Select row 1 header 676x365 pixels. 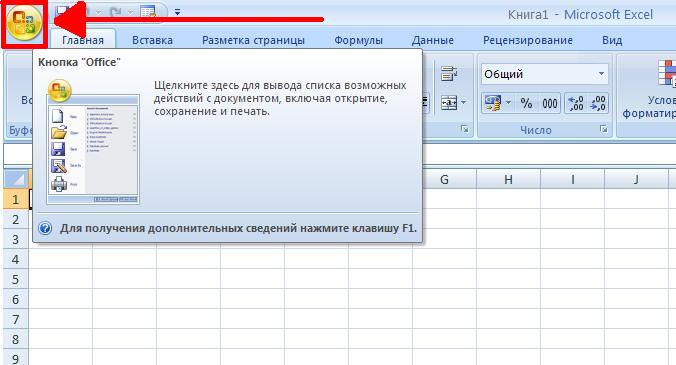16,199
